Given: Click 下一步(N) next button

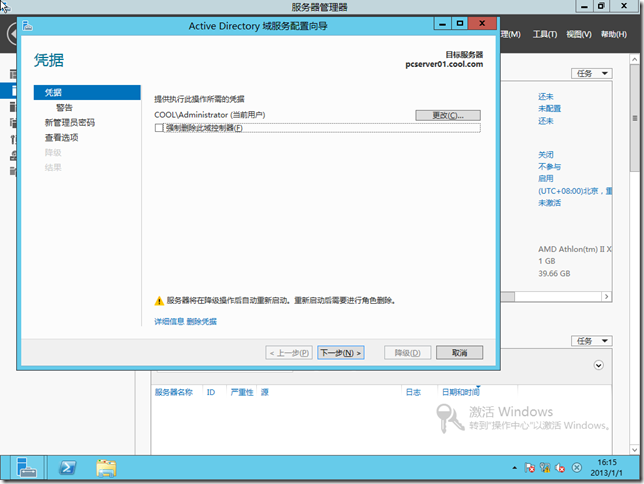Looking at the screenshot, I should (340, 353).
